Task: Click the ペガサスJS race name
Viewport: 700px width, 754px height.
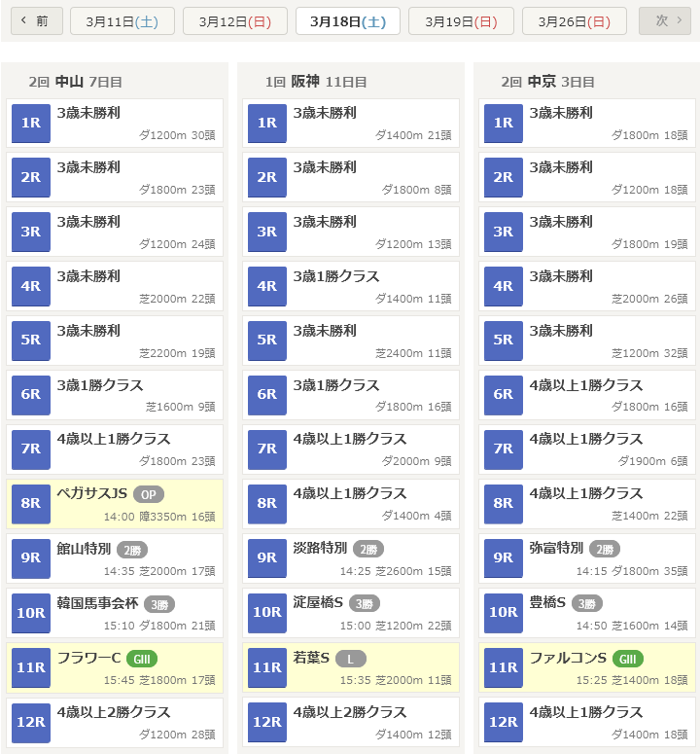Action: (92, 493)
